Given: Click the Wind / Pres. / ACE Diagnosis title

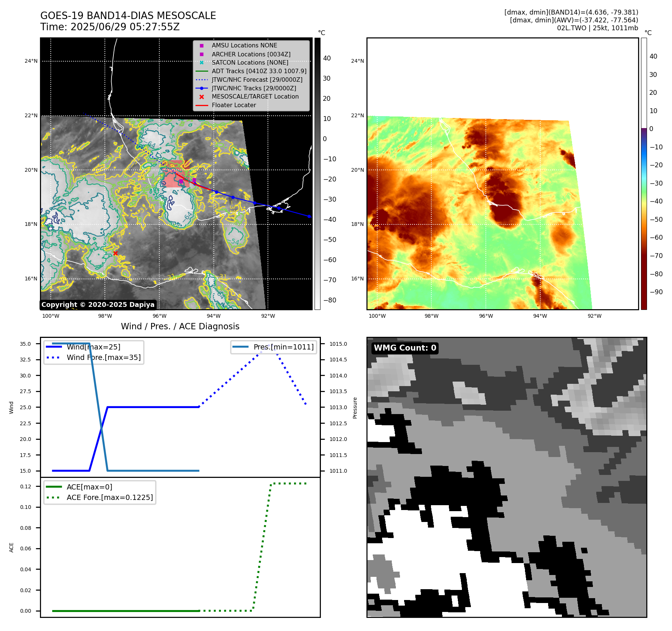Looking at the screenshot, I should point(180,326).
